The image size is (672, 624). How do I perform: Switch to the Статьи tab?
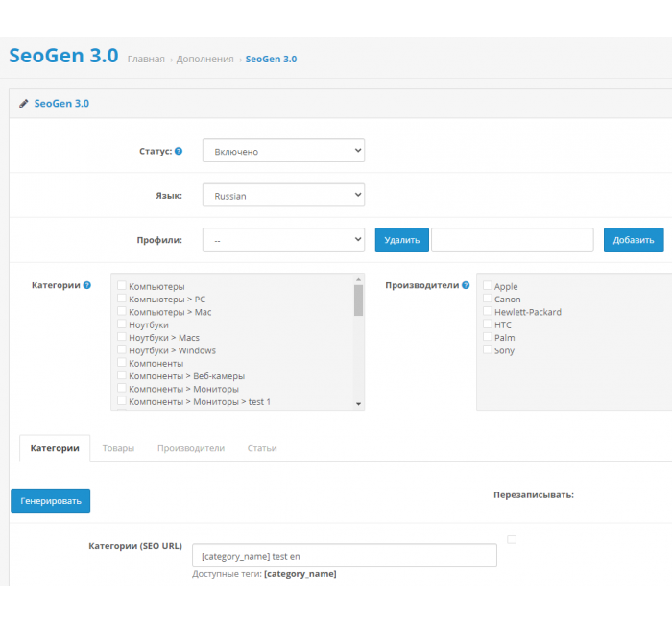click(262, 448)
